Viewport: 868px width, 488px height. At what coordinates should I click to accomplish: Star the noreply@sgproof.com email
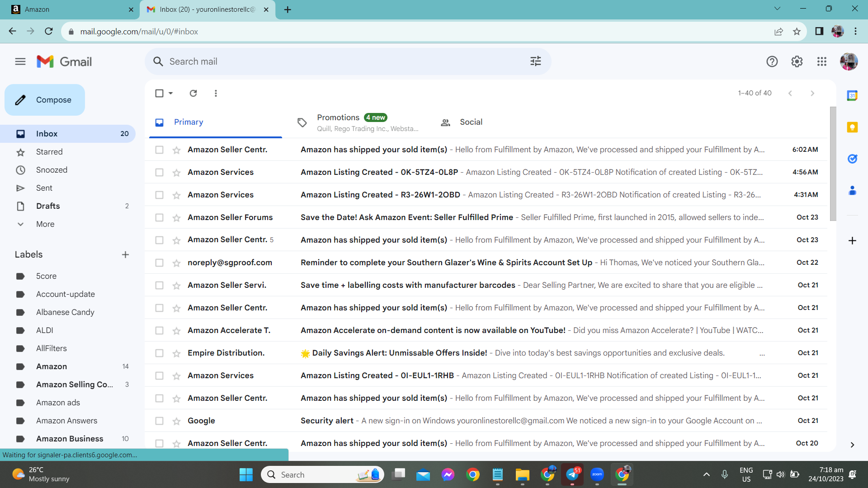tap(176, 263)
